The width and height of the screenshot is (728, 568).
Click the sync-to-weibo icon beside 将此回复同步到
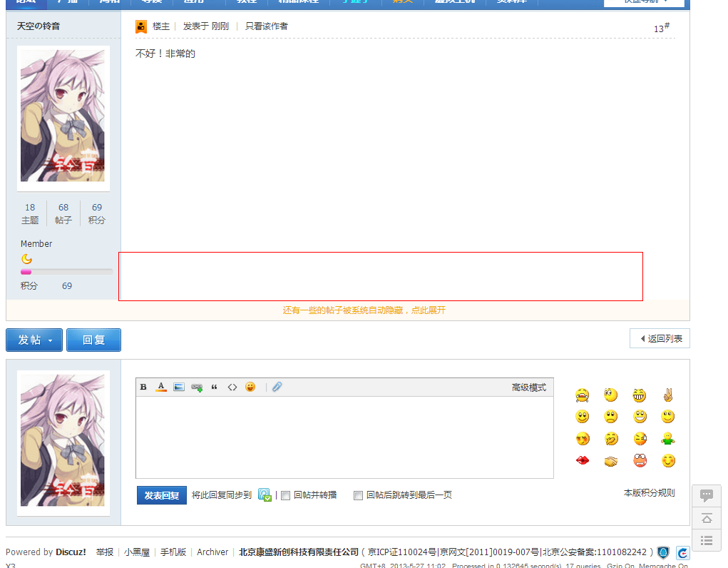click(x=265, y=495)
